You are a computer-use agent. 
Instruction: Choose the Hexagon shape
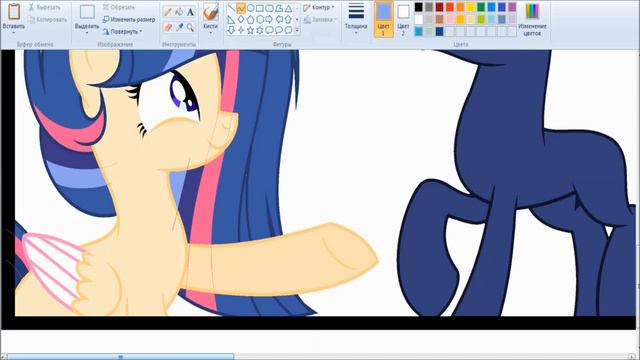click(x=260, y=19)
